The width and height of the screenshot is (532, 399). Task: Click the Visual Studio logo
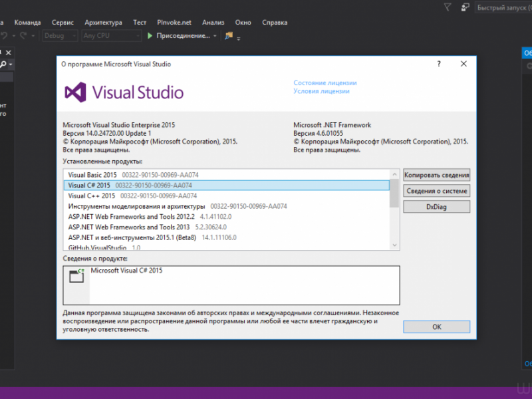pos(124,92)
